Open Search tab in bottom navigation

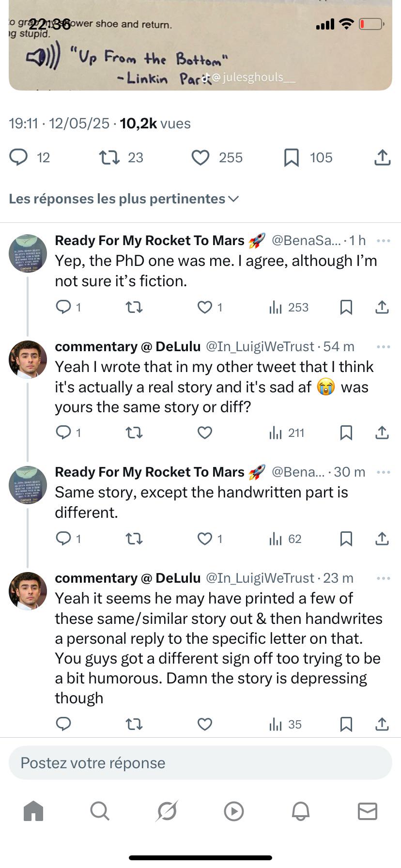click(100, 811)
